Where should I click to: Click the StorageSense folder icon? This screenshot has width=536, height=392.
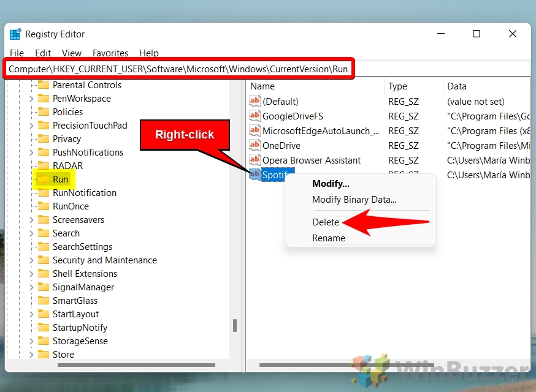point(44,341)
